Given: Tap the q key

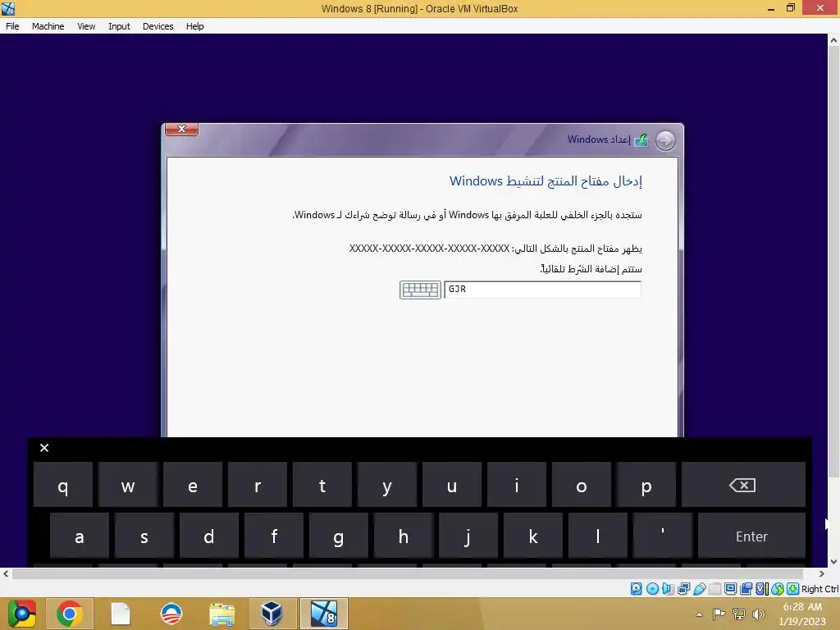Looking at the screenshot, I should point(63,485).
